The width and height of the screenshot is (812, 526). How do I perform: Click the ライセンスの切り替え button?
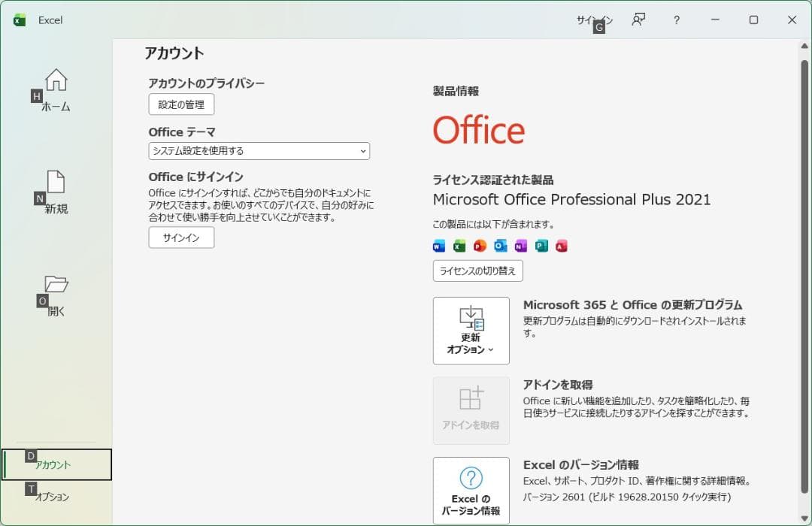point(477,271)
